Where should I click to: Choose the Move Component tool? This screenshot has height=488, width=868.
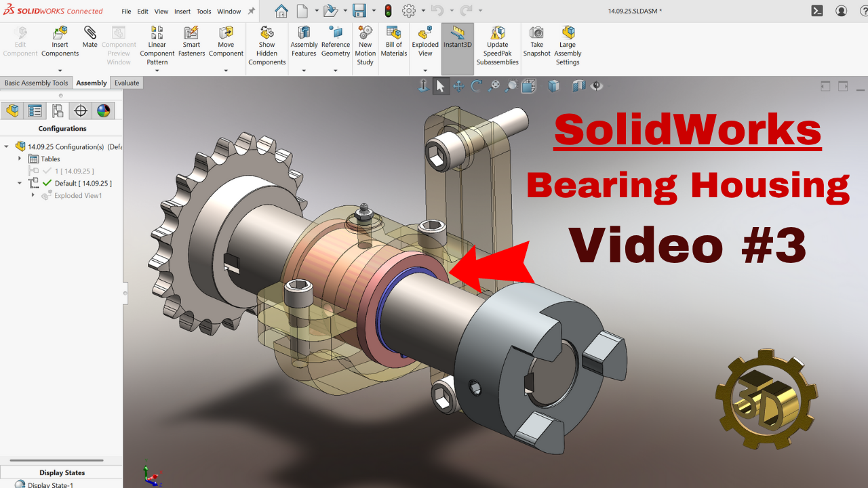click(x=226, y=42)
